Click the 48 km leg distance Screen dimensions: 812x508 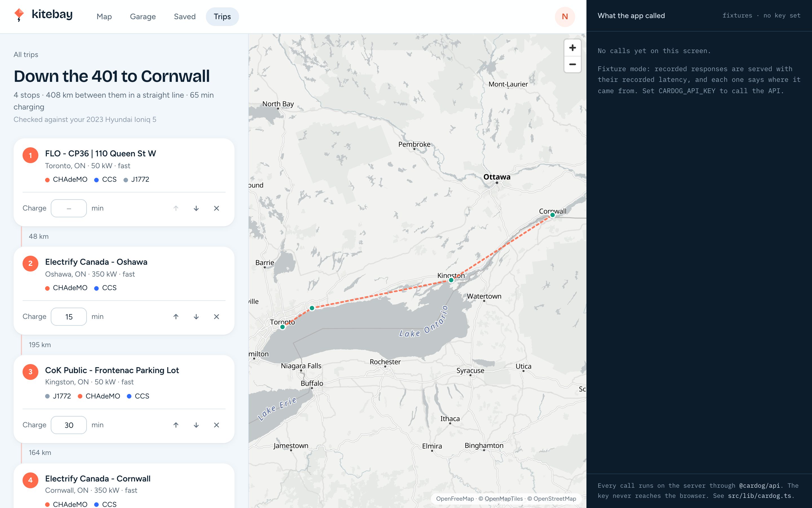(x=39, y=237)
